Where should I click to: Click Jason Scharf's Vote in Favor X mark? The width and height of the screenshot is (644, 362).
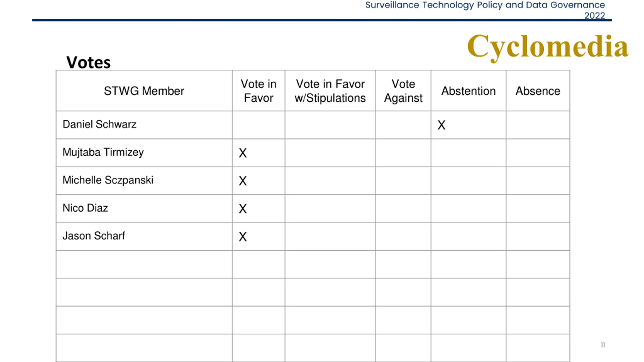coord(243,237)
